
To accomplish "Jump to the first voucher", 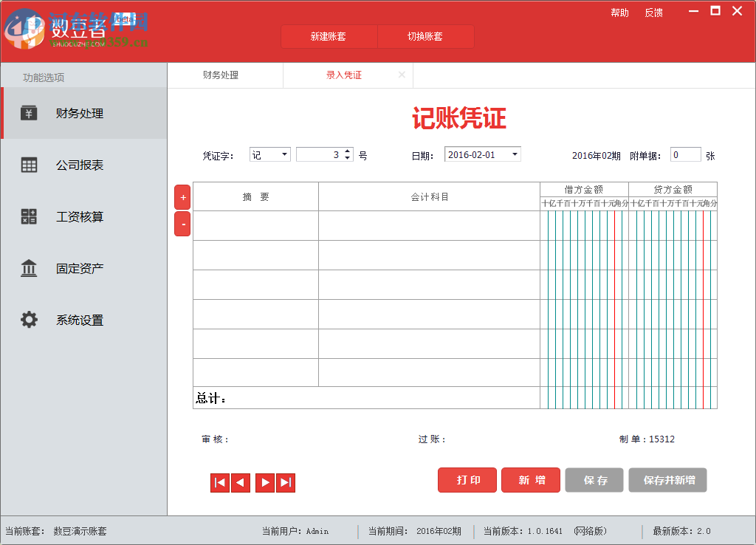I will [x=219, y=482].
